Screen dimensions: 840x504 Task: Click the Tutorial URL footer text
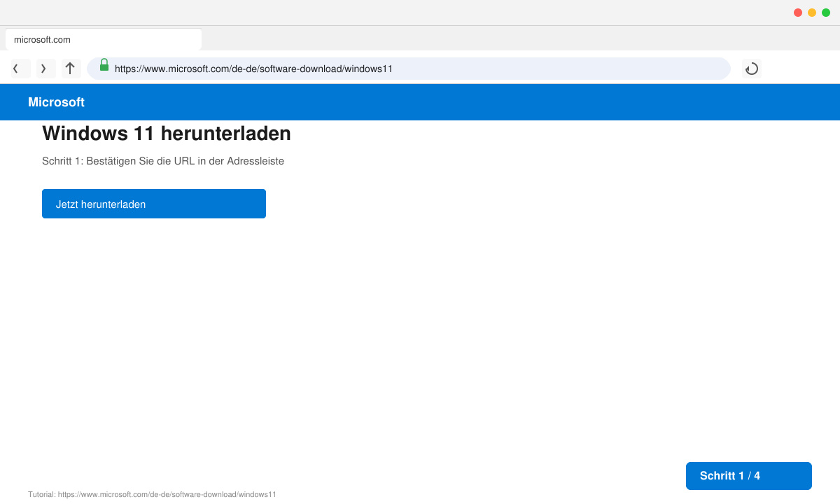coord(152,494)
